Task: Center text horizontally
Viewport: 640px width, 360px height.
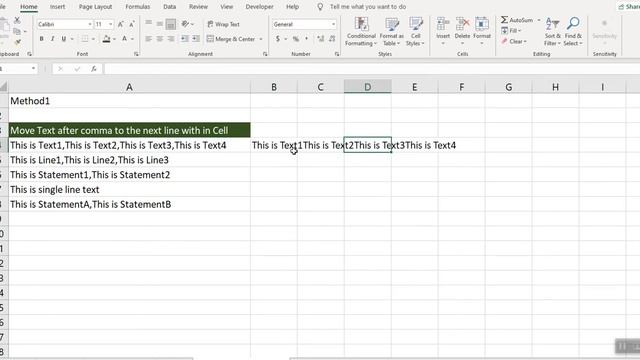Action: [160, 39]
